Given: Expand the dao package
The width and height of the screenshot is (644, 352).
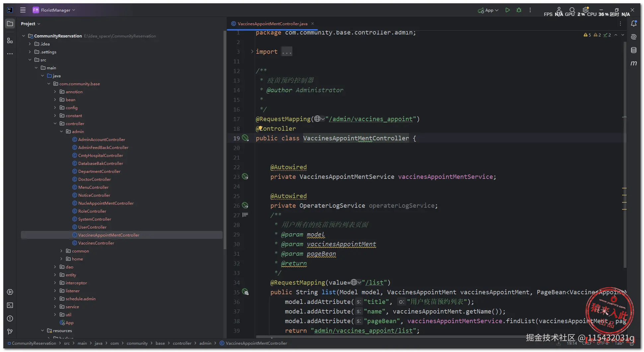Looking at the screenshot, I should pyautogui.click(x=55, y=267).
